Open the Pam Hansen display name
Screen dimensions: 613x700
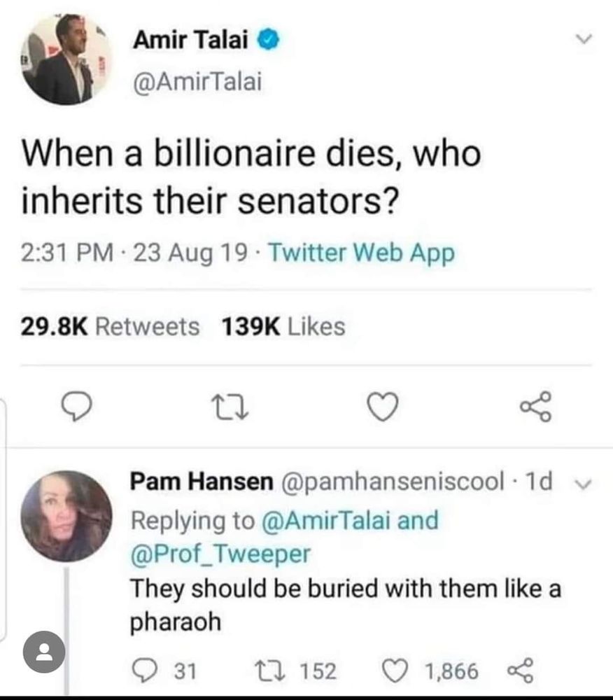click(202, 482)
